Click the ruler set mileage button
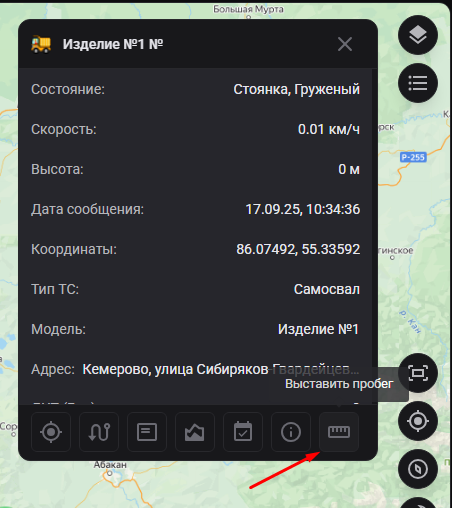452x508 pixels. [x=339, y=432]
